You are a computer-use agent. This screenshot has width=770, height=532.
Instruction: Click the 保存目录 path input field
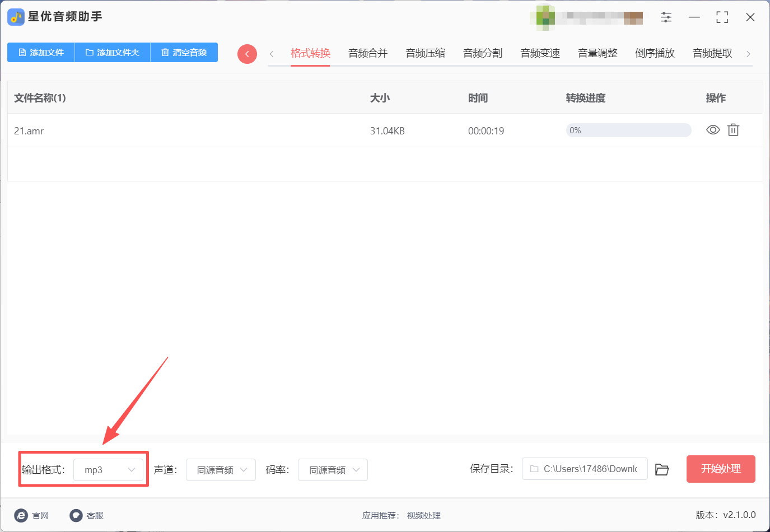(585, 469)
